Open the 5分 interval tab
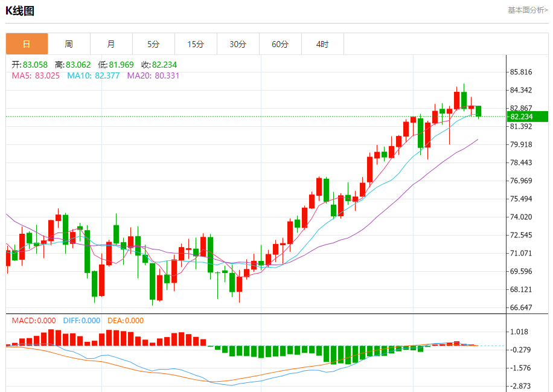This screenshot has height=392, width=553. tap(153, 44)
